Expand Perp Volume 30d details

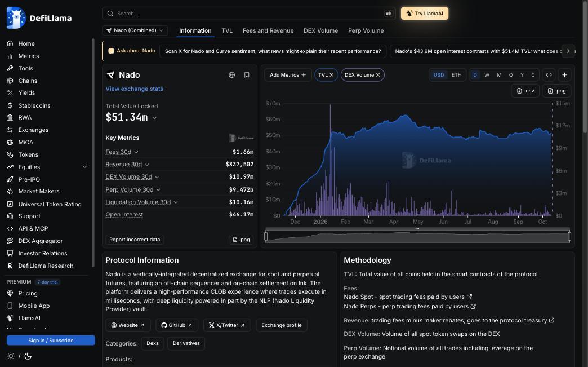[x=158, y=190]
